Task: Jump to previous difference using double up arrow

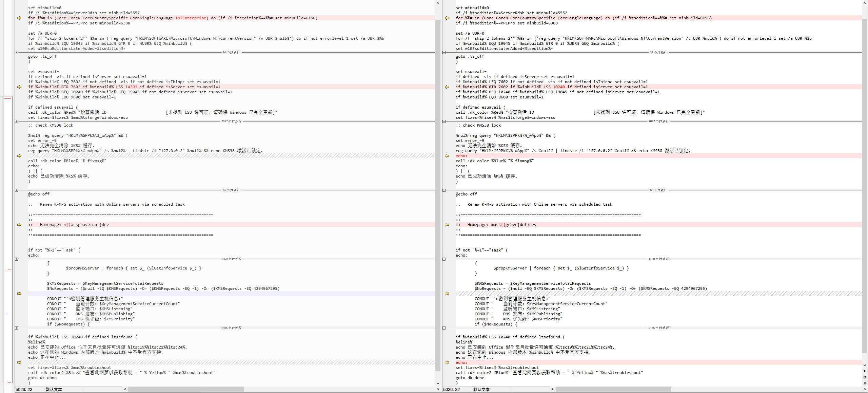Action: 865,371
